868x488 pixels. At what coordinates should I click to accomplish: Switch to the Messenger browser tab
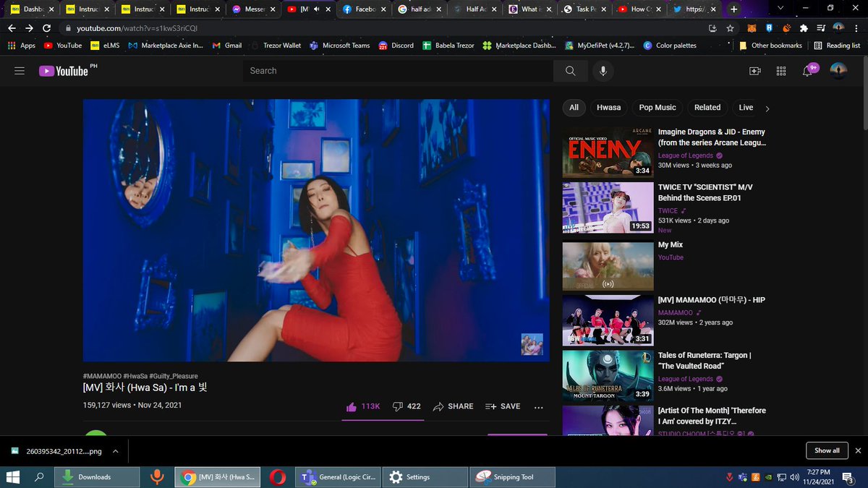(253, 9)
